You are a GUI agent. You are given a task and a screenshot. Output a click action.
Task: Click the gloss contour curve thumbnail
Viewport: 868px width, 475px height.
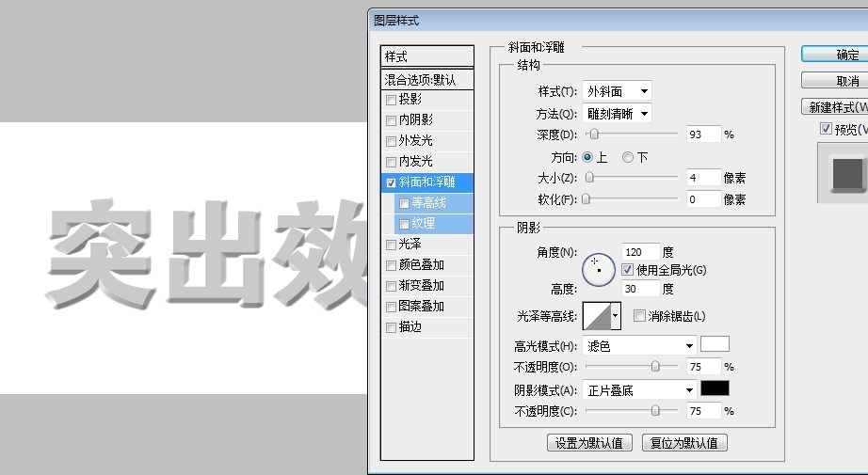(x=597, y=317)
